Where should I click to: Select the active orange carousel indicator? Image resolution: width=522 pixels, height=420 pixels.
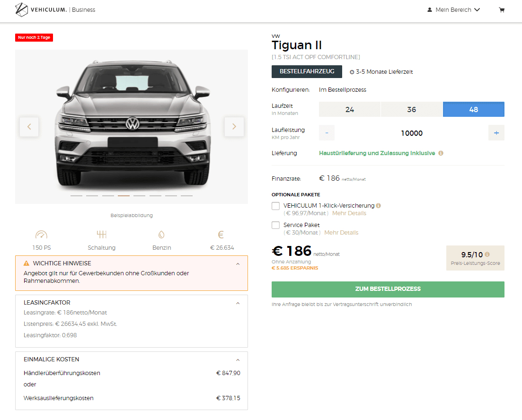pyautogui.click(x=124, y=196)
